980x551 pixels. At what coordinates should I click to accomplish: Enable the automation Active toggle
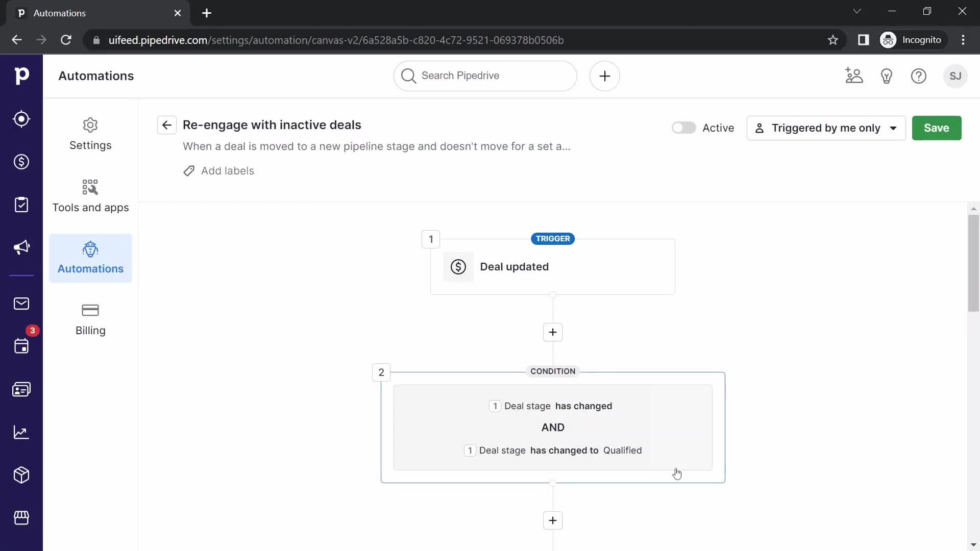(x=683, y=127)
